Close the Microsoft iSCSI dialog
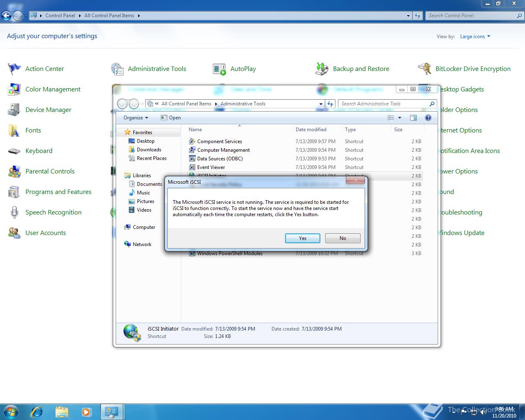 tap(356, 180)
